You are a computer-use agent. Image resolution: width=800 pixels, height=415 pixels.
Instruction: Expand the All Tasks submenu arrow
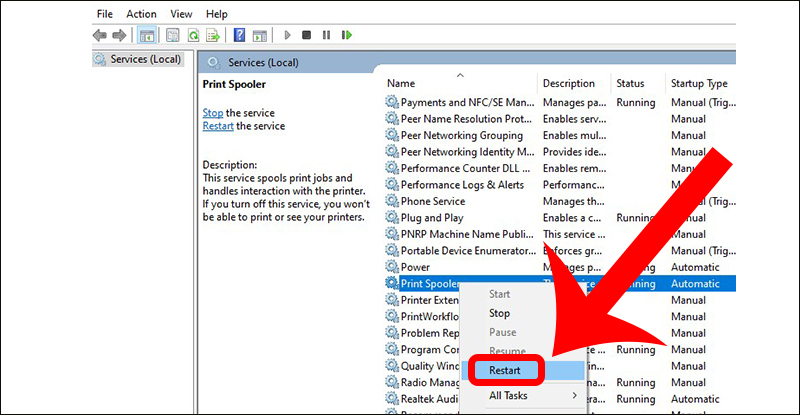point(574,396)
